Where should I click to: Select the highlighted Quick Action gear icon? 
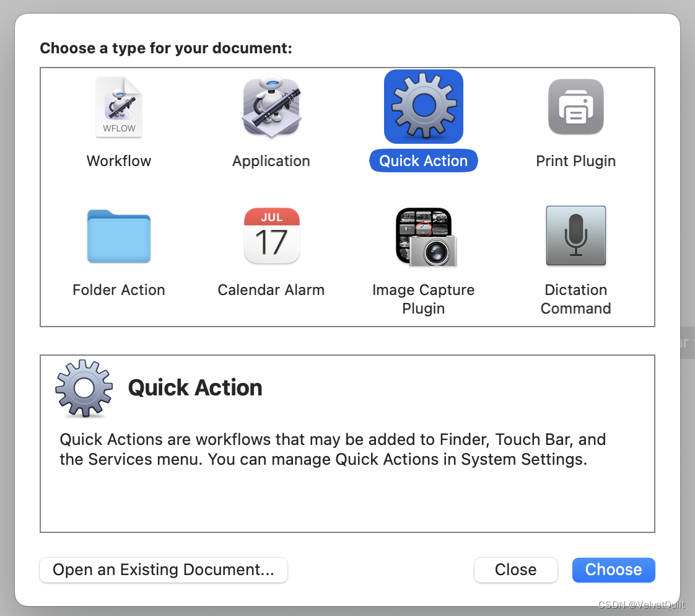(x=424, y=107)
